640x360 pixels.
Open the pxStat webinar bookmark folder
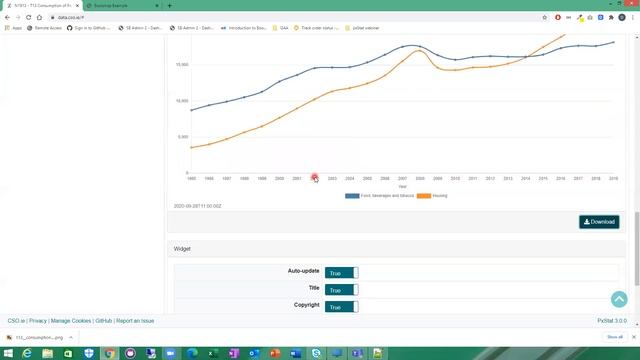[362, 28]
